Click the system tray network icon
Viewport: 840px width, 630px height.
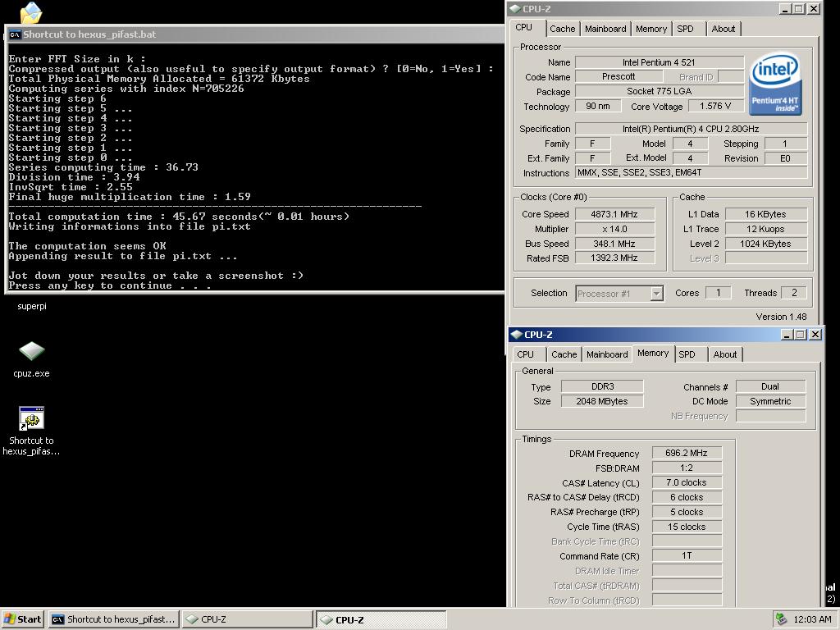point(781,619)
